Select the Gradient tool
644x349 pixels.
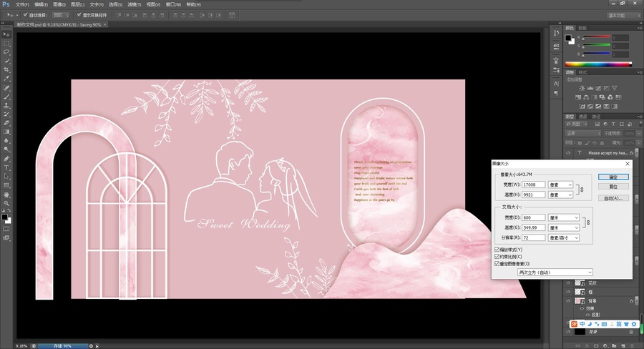(6, 132)
